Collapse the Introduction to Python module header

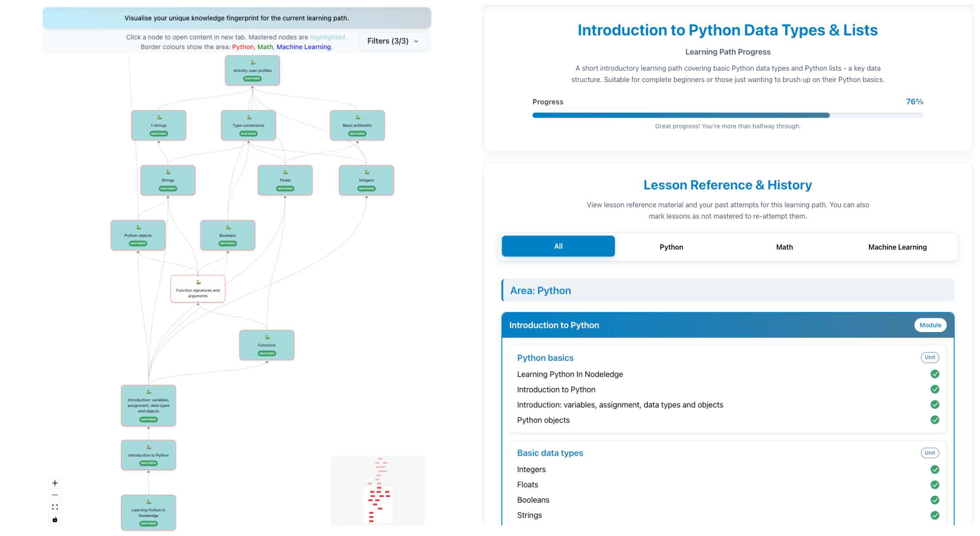[x=728, y=325]
